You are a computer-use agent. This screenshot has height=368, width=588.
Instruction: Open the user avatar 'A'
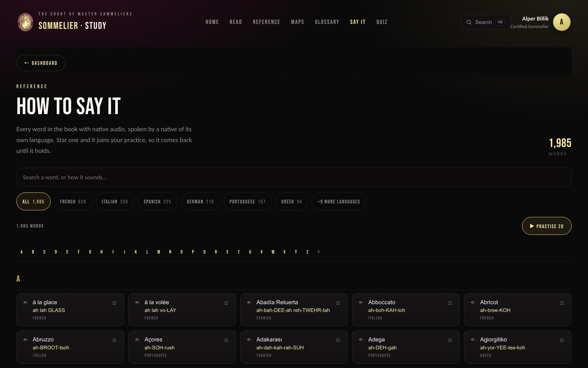coord(562,22)
